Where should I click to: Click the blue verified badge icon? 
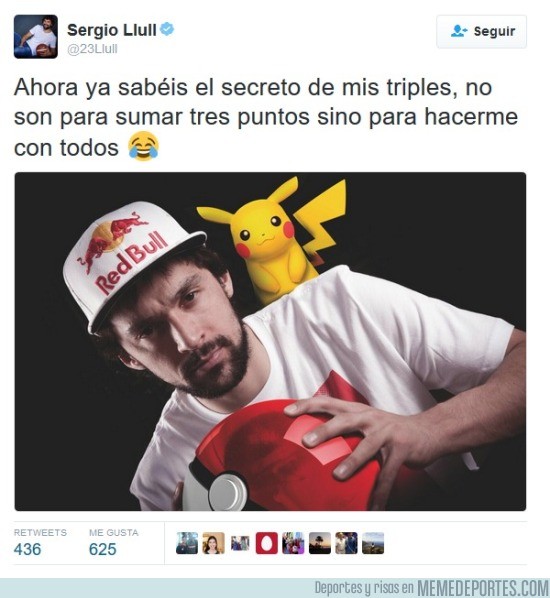[167, 29]
